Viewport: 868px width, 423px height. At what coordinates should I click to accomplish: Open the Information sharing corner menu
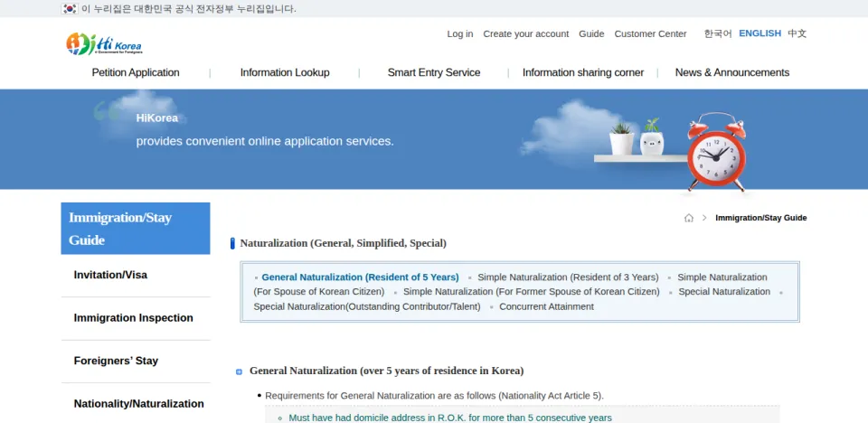[x=583, y=72]
